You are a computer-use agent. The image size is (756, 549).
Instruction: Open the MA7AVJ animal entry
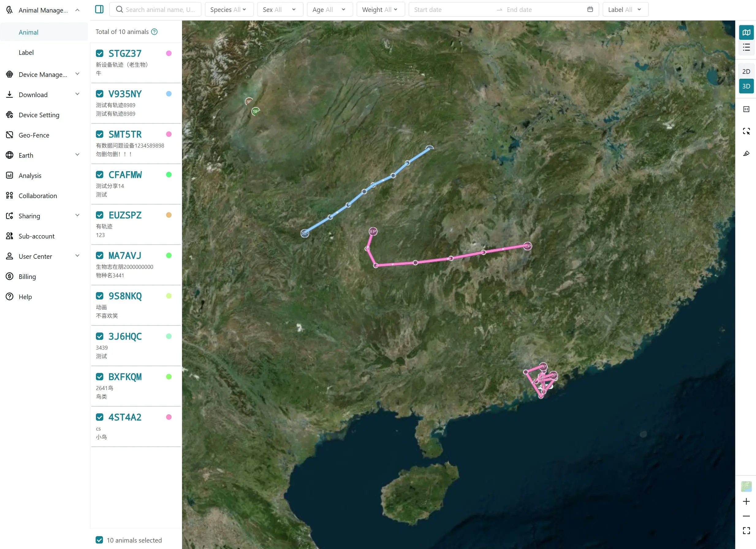pos(125,255)
